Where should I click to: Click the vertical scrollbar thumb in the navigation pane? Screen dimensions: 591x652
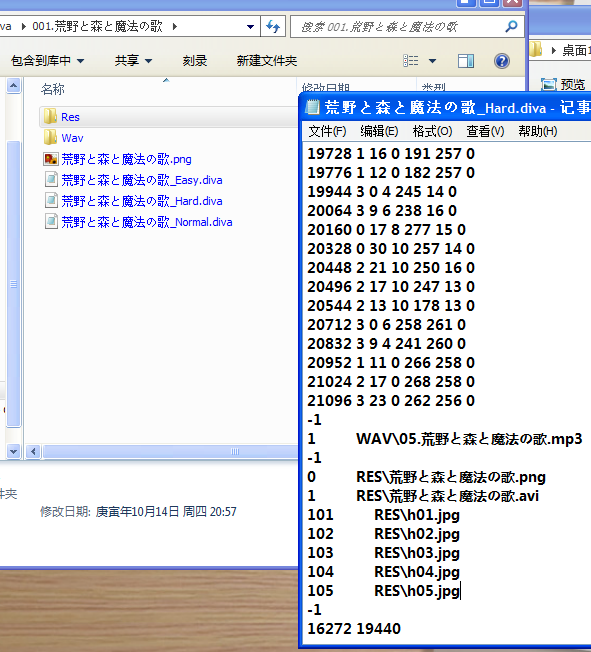pos(13,284)
